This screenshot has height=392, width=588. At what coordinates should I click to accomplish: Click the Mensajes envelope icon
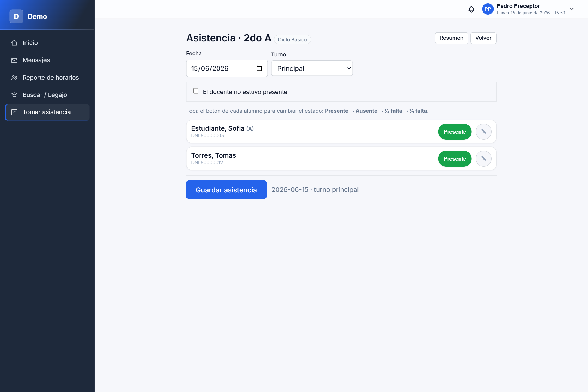coord(14,60)
